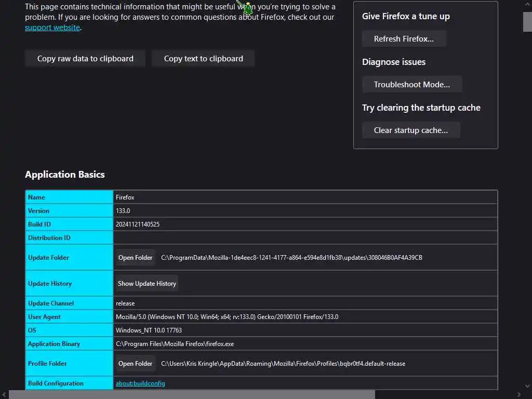Click the User Agent string value
The height and width of the screenshot is (399, 532).
coord(227,316)
